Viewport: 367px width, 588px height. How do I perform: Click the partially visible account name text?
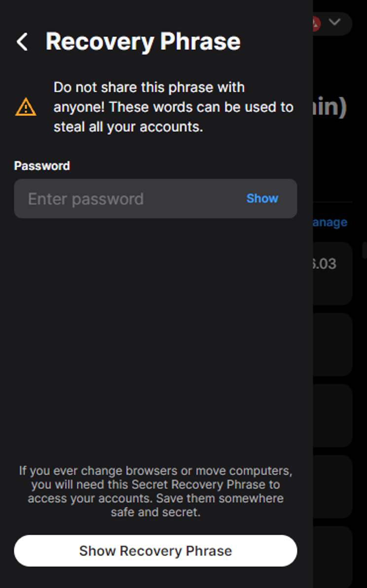(x=330, y=107)
